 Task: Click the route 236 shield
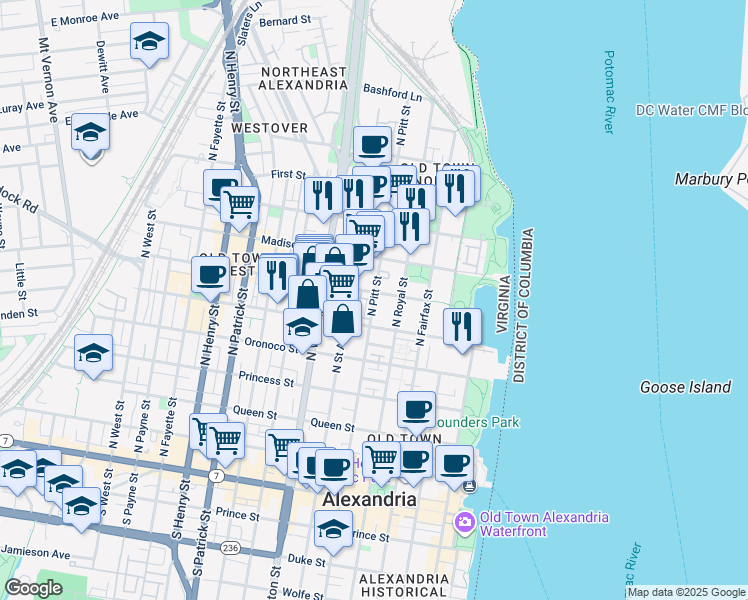point(230,548)
